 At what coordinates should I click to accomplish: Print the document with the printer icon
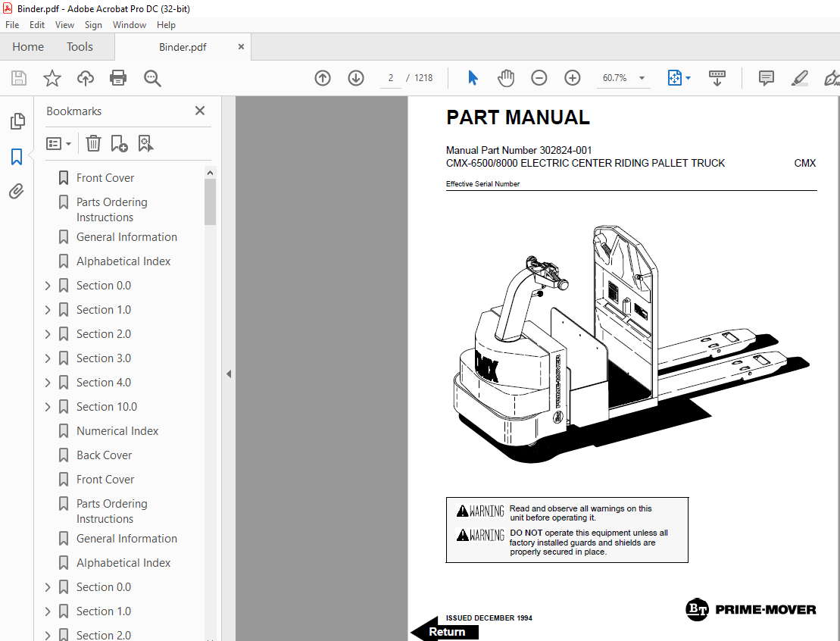click(118, 78)
